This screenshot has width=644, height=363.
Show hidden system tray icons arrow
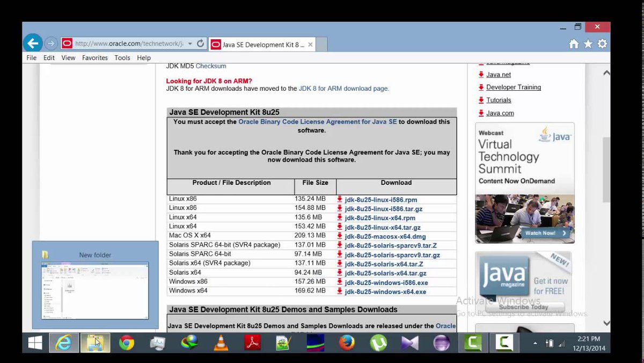(x=535, y=343)
